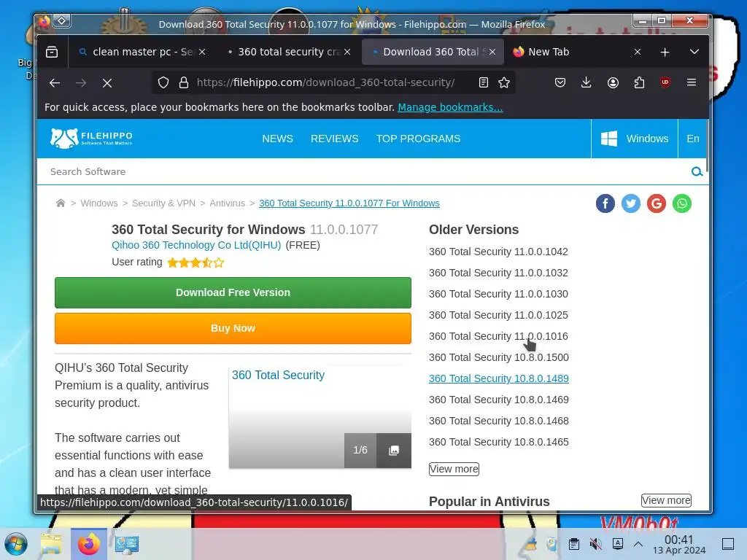Viewport: 747px width, 560px height.
Task: Open Antivirus breadcrumb link
Action: [x=228, y=203]
